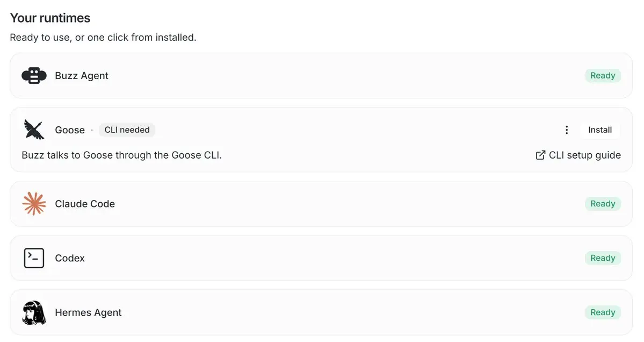Click the Claude Code starburst icon
This screenshot has height=342, width=644.
pos(34,203)
